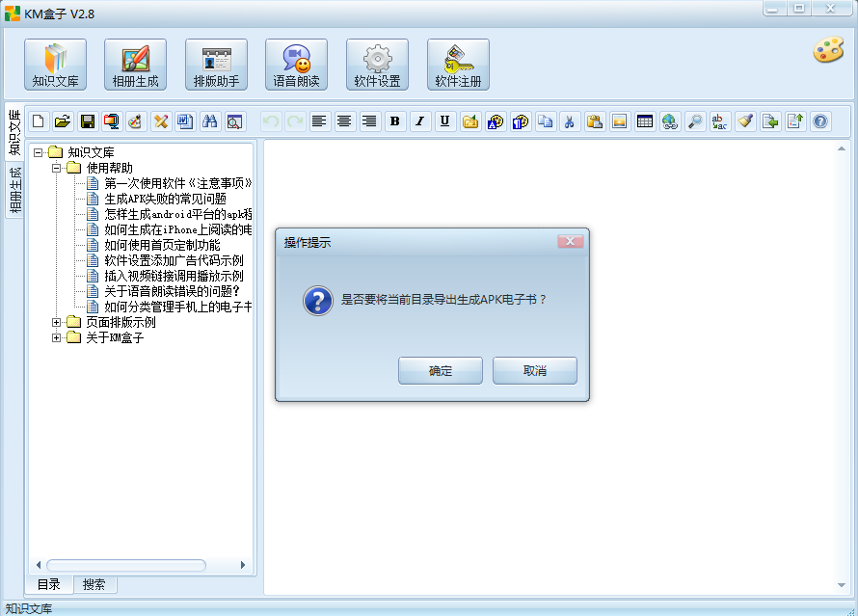Collapse the 使用帮助 folder node

click(x=56, y=168)
